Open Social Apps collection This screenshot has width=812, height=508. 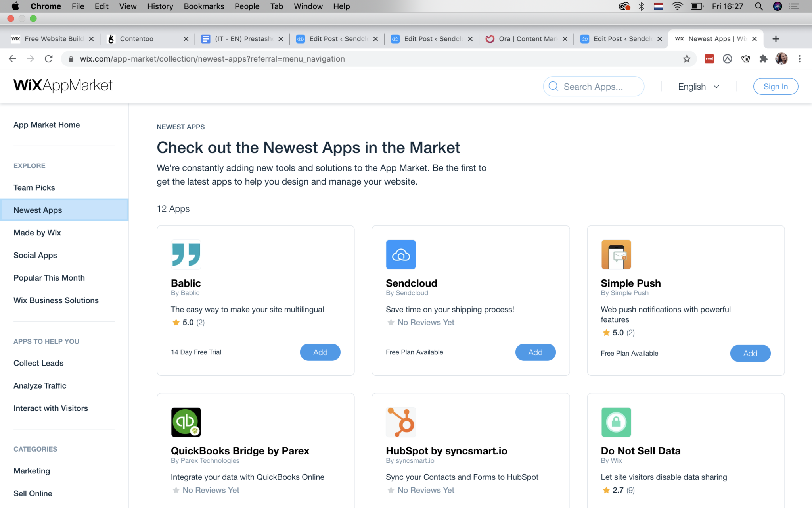pos(35,255)
